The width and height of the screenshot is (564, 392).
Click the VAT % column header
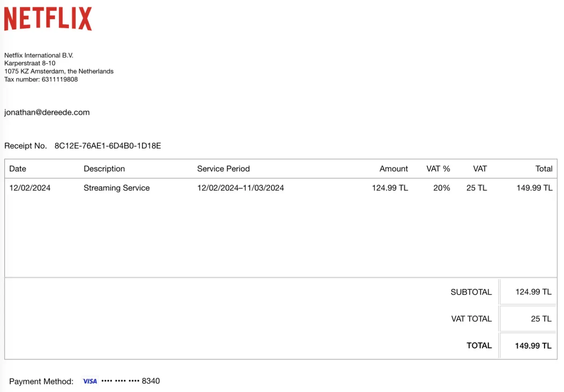coord(438,169)
